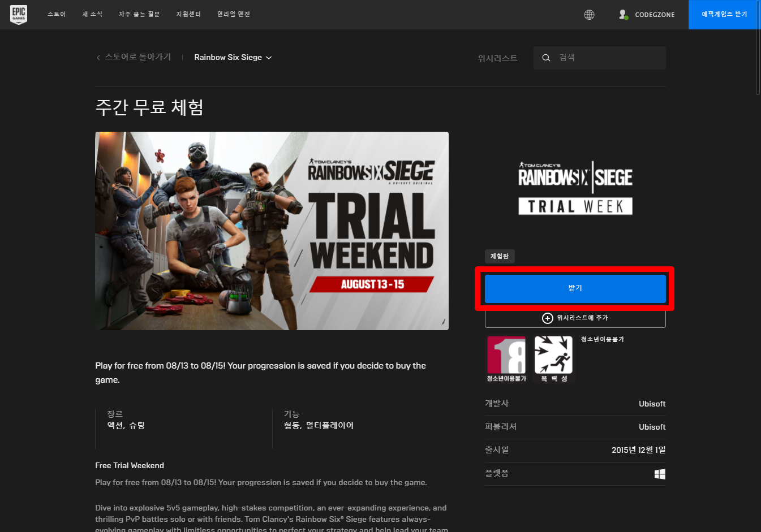Click the 18 청소년이용불가 rating icon
Screen dimensions: 761x532
[506, 359]
